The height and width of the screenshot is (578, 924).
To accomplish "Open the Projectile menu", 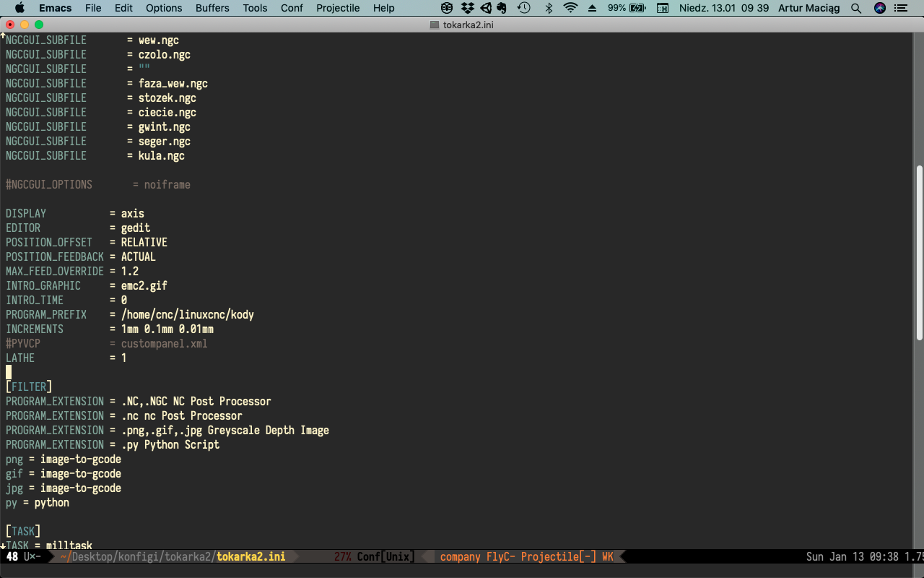I will (x=337, y=8).
